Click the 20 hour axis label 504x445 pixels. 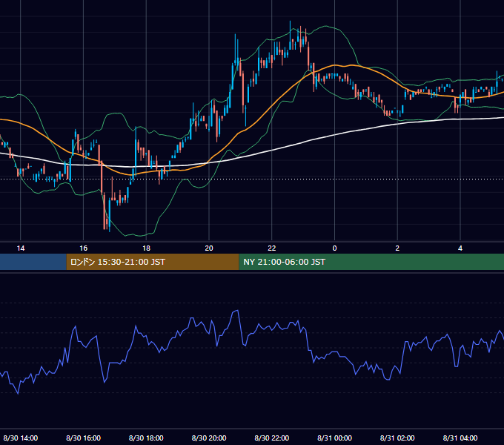point(209,248)
